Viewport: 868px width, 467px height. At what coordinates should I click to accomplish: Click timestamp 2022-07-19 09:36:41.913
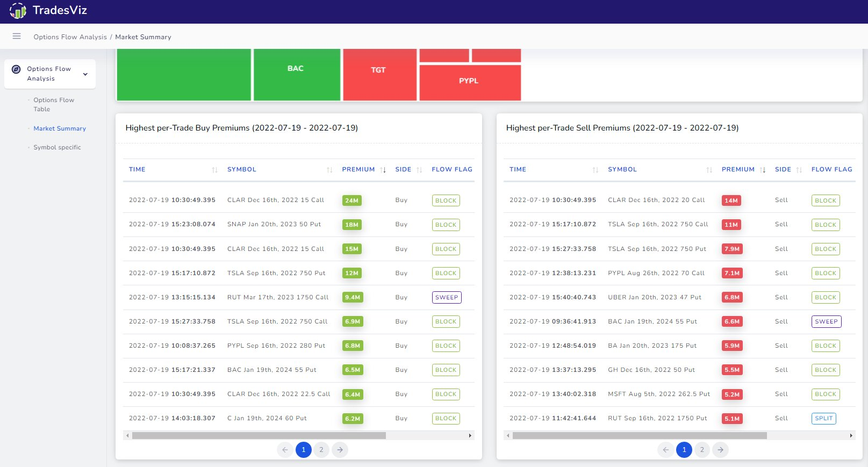coord(553,321)
